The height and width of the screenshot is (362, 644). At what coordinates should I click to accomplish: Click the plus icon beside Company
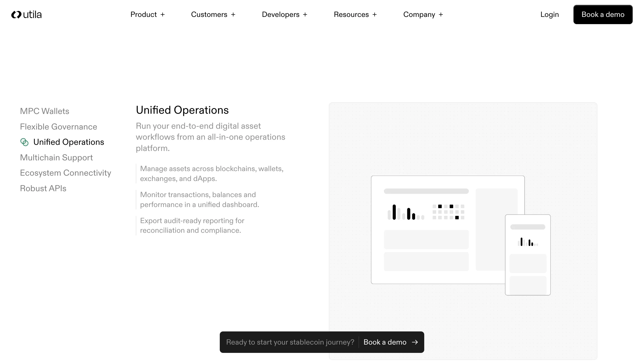[441, 14]
